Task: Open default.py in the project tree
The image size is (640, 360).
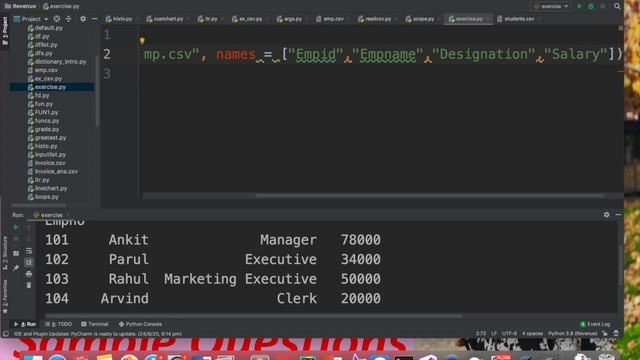Action: click(48, 28)
